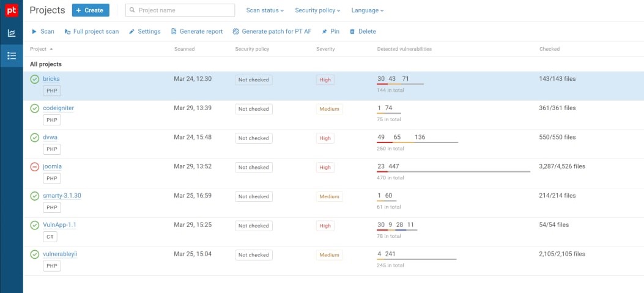644x293 pixels.
Task: Click the dvwa vulnerabilities severity bar
Action: pyautogui.click(x=417, y=143)
